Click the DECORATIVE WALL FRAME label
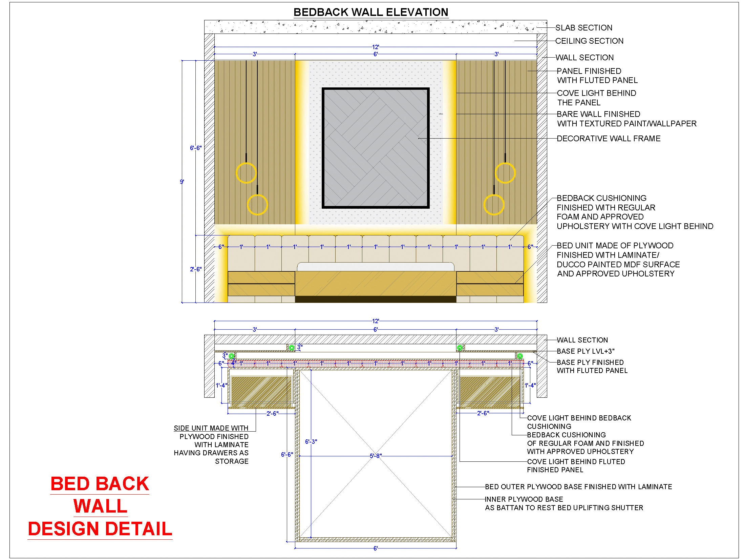This screenshot has height=560, width=745. pyautogui.click(x=609, y=139)
